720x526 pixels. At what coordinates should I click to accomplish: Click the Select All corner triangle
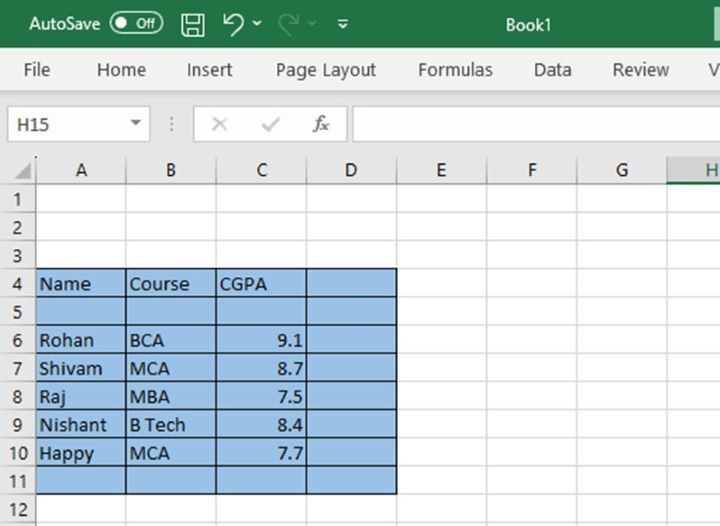[22, 171]
